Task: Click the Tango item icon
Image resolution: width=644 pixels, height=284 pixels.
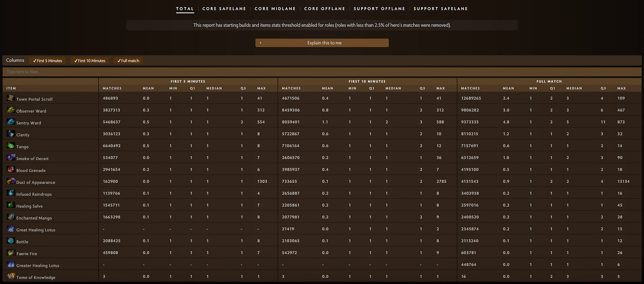Action: [x=11, y=146]
